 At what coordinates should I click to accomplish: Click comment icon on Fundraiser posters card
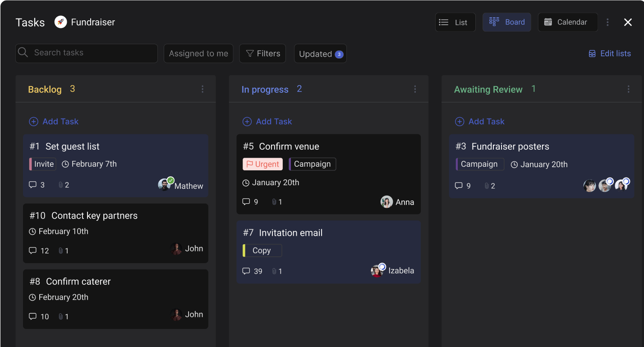(x=459, y=186)
